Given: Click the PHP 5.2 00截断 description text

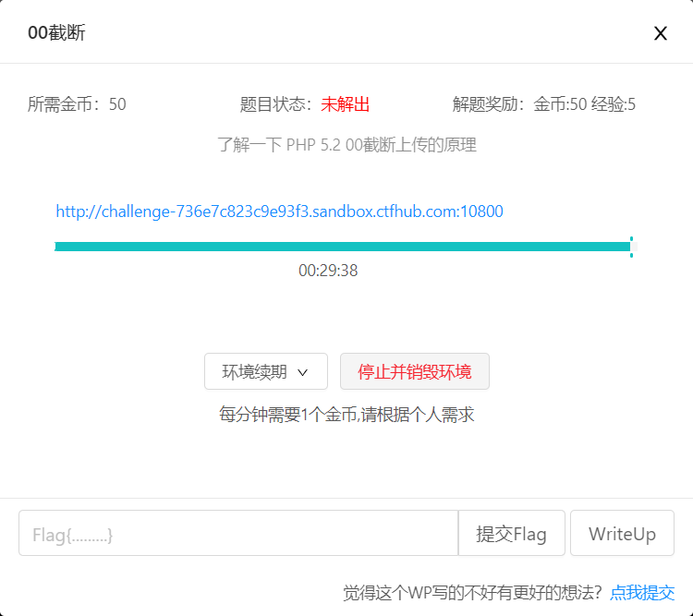Looking at the screenshot, I should (x=346, y=145).
